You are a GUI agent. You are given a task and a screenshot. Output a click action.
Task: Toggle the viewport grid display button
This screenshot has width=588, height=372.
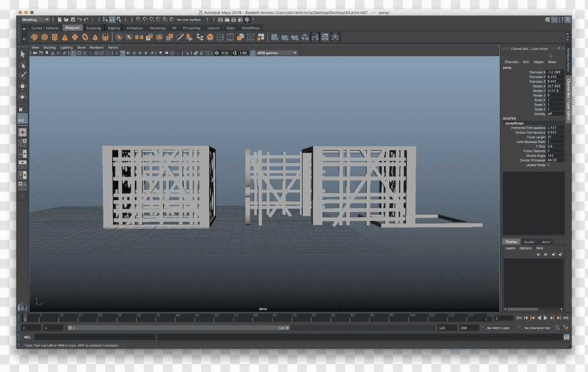[73, 53]
